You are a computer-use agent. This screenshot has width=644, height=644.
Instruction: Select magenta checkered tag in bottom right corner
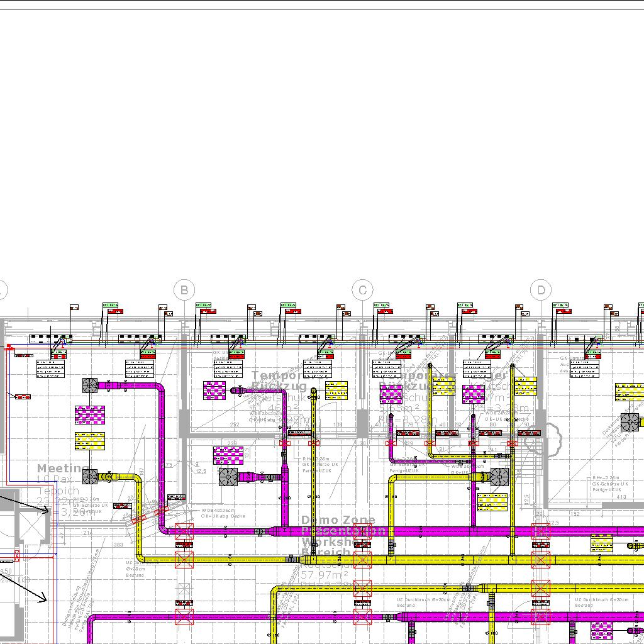point(602,630)
